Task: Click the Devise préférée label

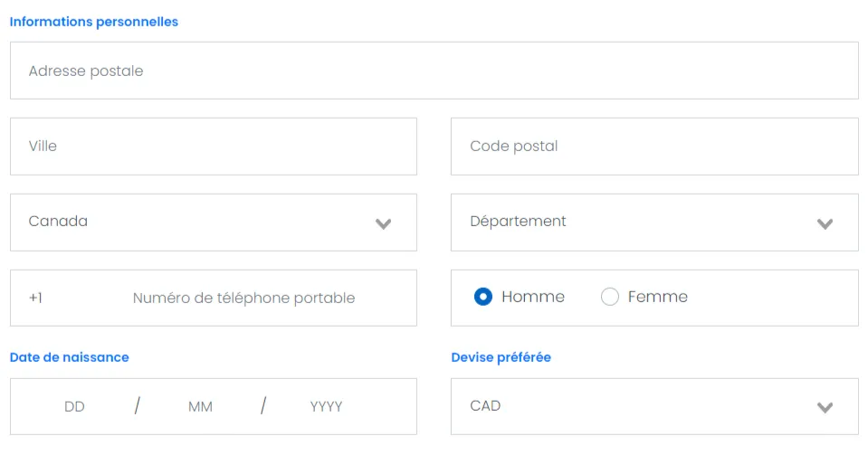Action: (x=501, y=357)
